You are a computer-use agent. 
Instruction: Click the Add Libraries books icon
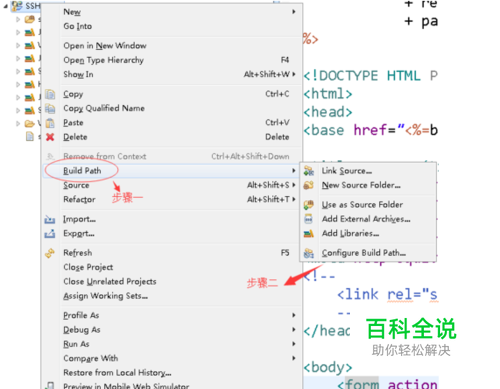309,234
